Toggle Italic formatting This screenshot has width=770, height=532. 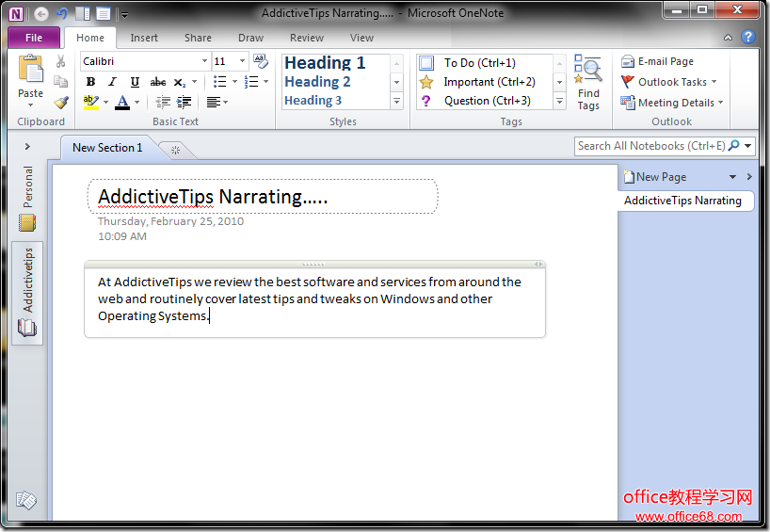(112, 82)
